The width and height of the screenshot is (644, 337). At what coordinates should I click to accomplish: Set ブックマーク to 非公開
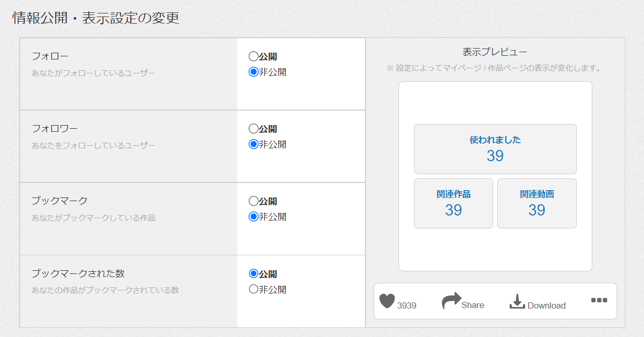pyautogui.click(x=253, y=217)
